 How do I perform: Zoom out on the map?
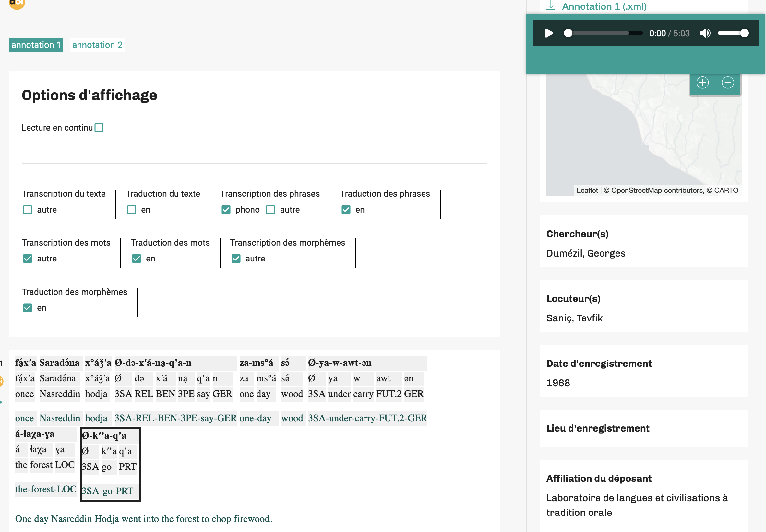point(728,83)
